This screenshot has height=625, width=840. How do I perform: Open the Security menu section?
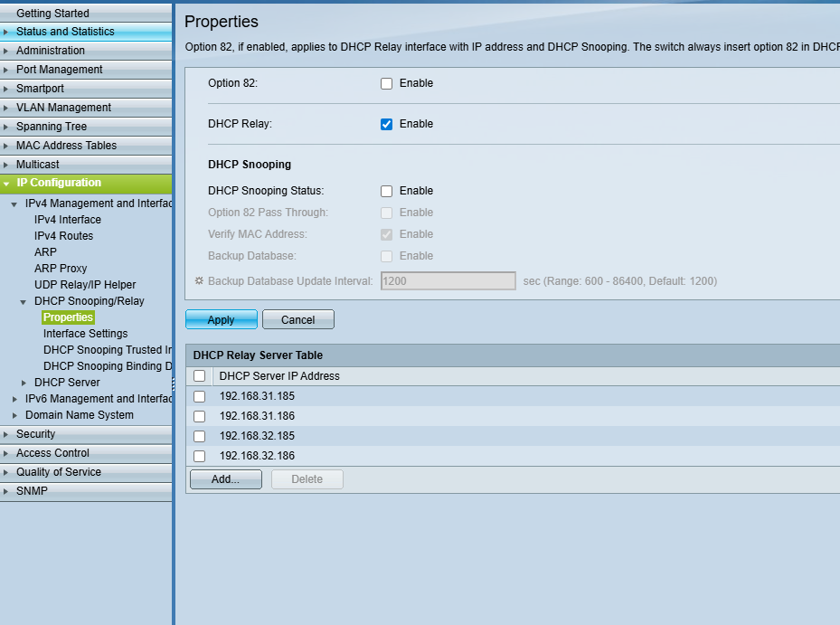35,434
